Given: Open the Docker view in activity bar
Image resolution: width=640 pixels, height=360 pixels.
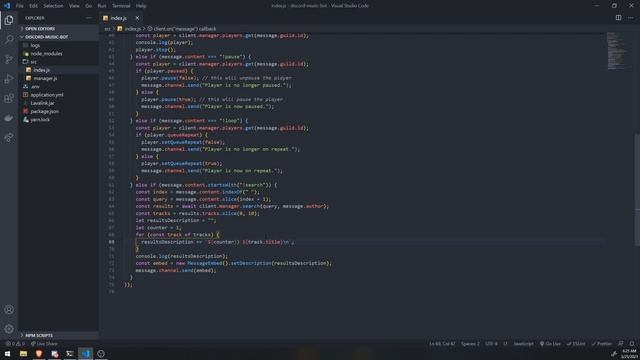Looking at the screenshot, I should pyautogui.click(x=9, y=118).
